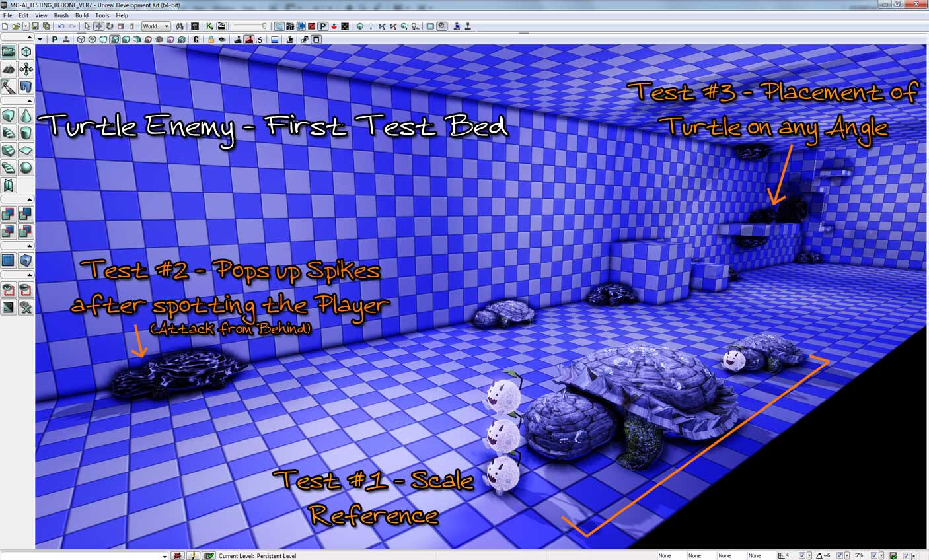The height and width of the screenshot is (560, 929).
Task: Save the current level
Action: coord(35,26)
